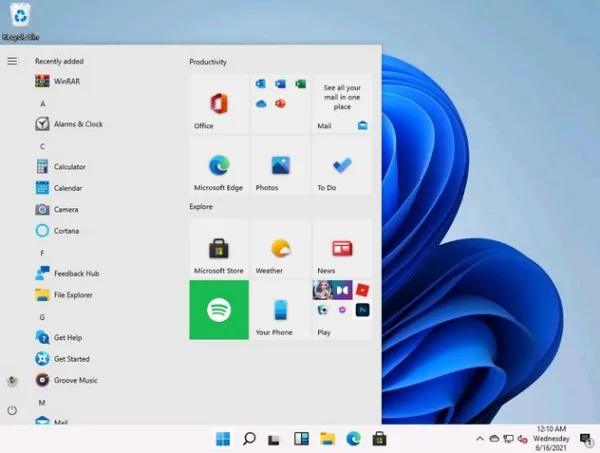
Task: Open Widgets from the taskbar
Action: point(301,439)
